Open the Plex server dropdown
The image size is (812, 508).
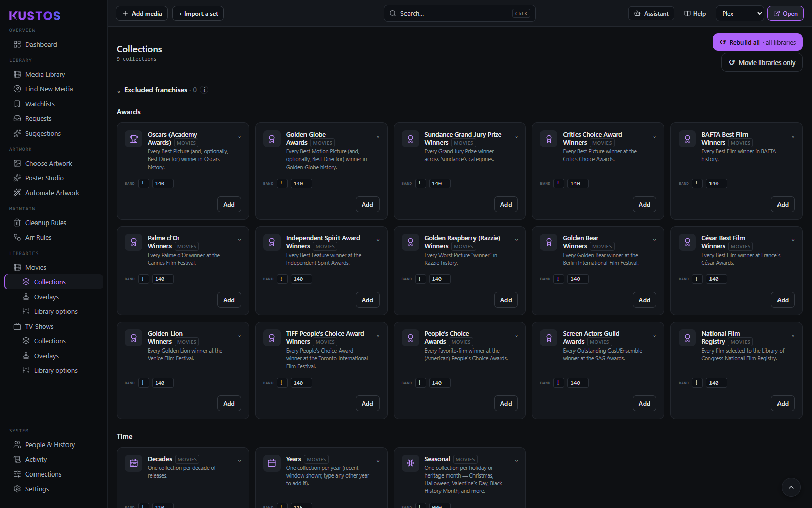tap(740, 14)
